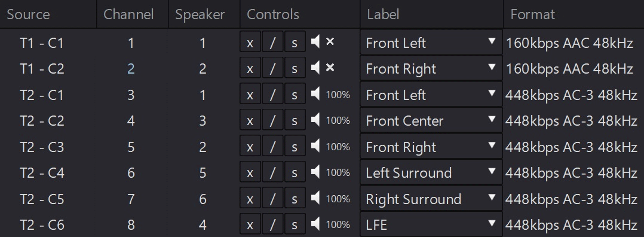
Task: Click the x button for T2 - C6
Action: click(x=250, y=224)
